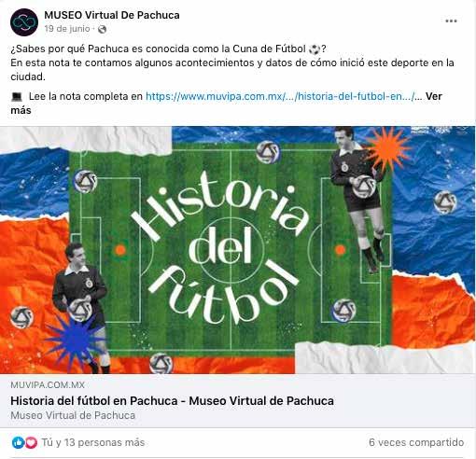Click the laptop emoji before Lee la nota
The image size is (476, 459).
point(17,97)
